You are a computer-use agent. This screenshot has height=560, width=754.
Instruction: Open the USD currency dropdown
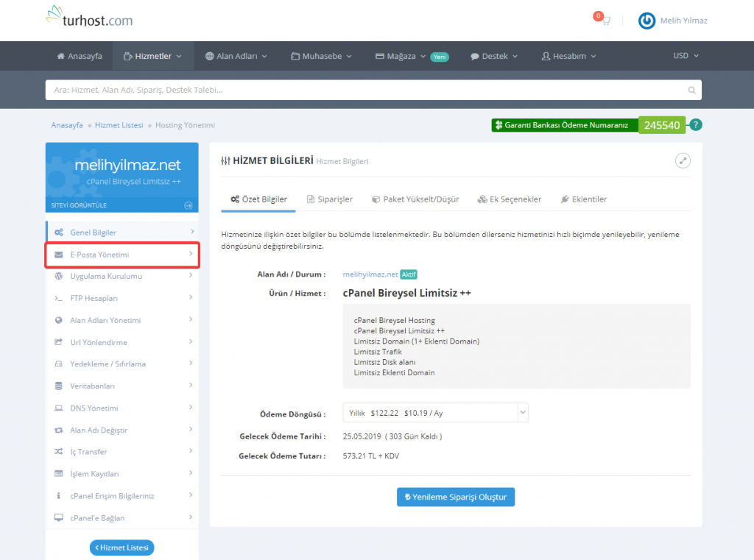[686, 56]
